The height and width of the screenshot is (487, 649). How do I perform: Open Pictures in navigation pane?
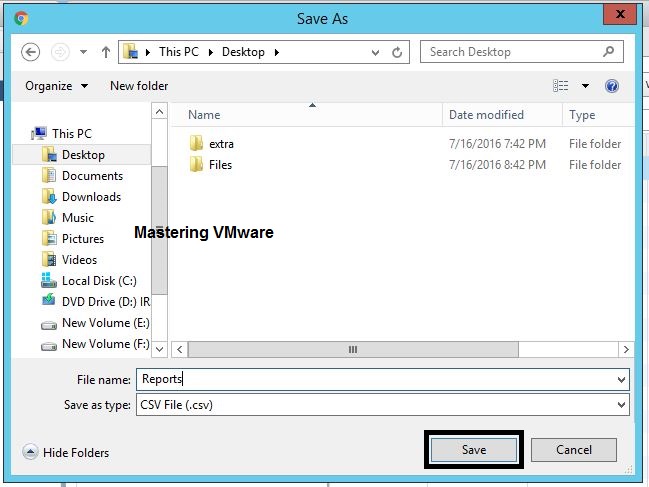[83, 239]
